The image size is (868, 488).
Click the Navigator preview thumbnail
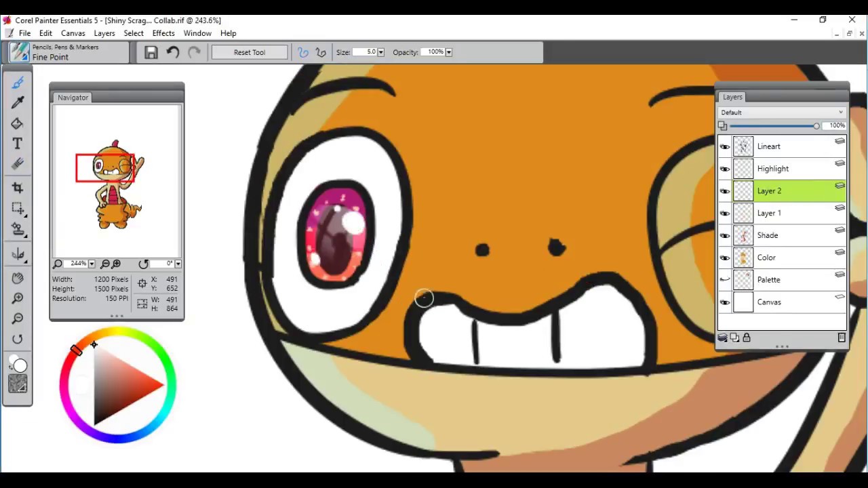117,181
